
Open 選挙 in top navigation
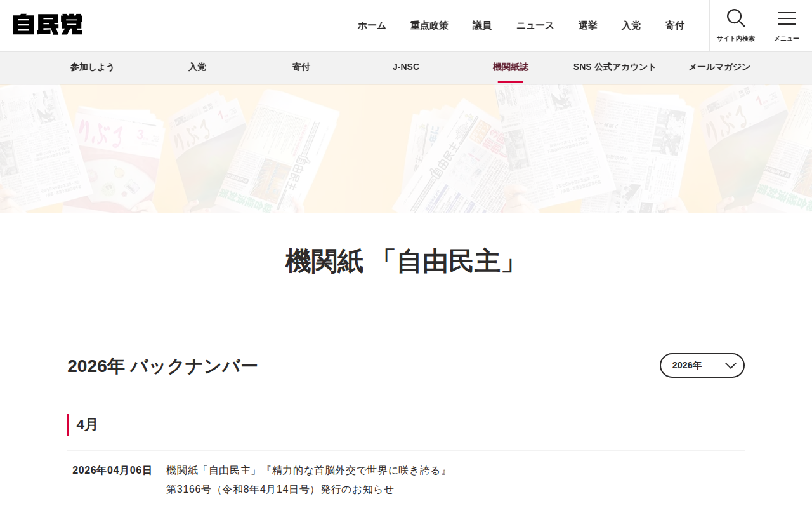click(588, 25)
